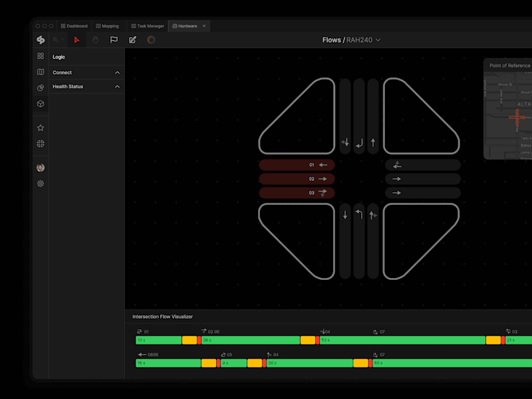This screenshot has height=399, width=532.
Task: Select the 21 s green phase segment
Action: click(519, 340)
